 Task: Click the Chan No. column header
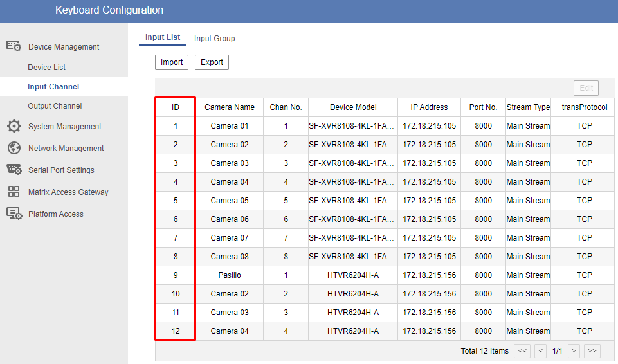tap(286, 107)
